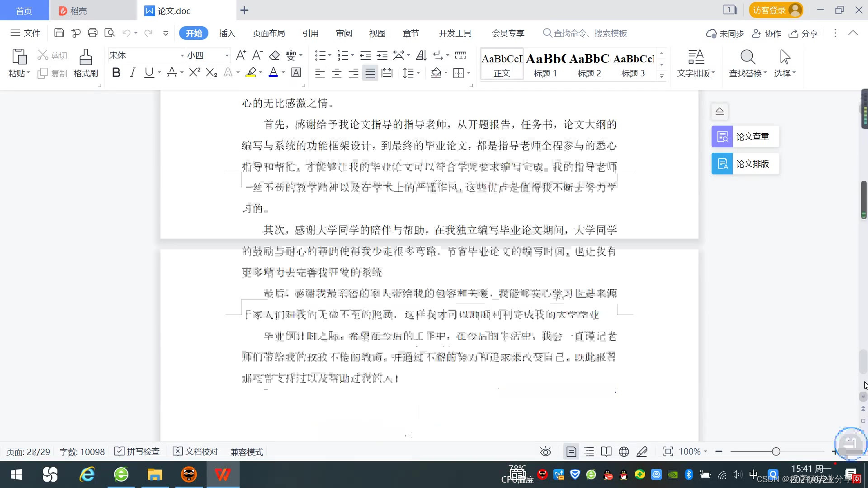Click the 论文排版 button
868x488 pixels.
point(745,164)
